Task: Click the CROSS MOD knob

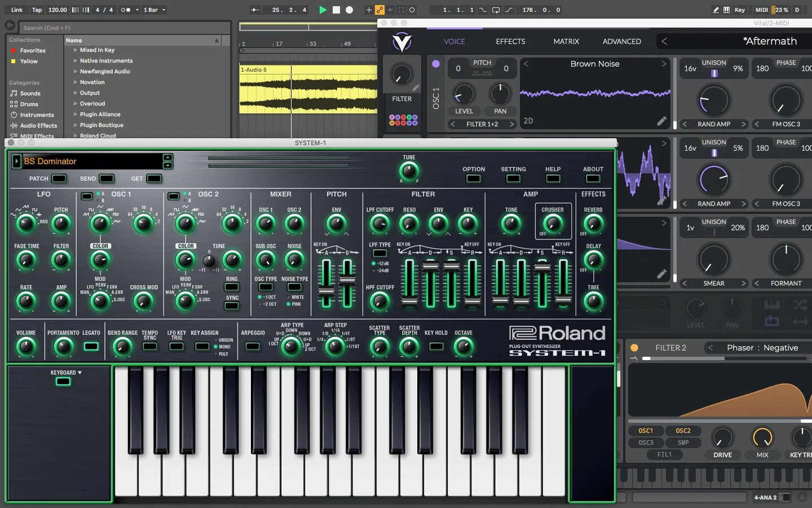Action: coord(143,301)
